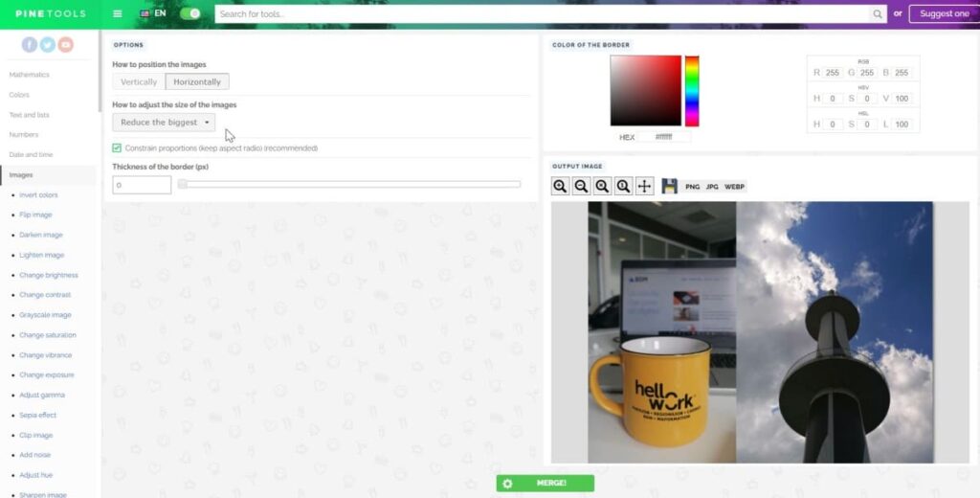Focus the Search for tools field
The width and height of the screenshot is (980, 498).
coord(542,13)
